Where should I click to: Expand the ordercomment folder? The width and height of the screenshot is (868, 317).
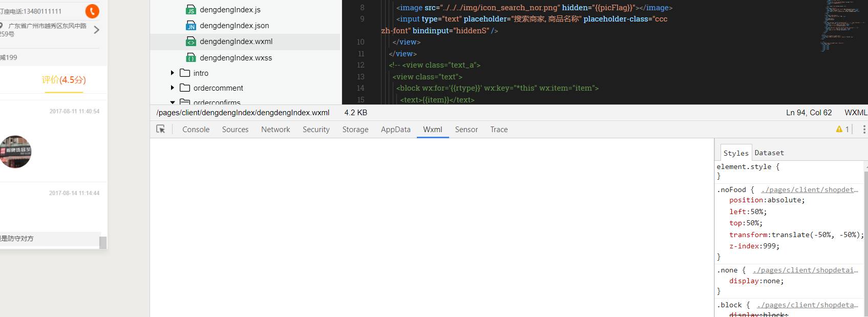173,88
